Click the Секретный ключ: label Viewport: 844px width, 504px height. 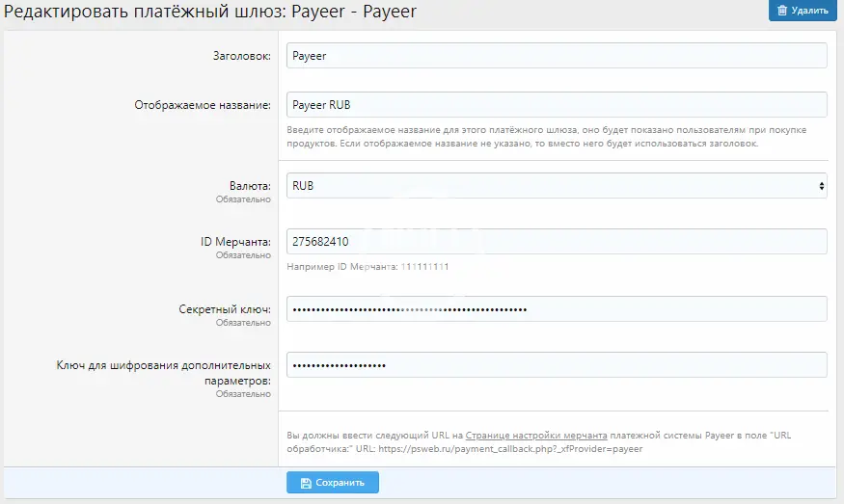click(x=222, y=309)
